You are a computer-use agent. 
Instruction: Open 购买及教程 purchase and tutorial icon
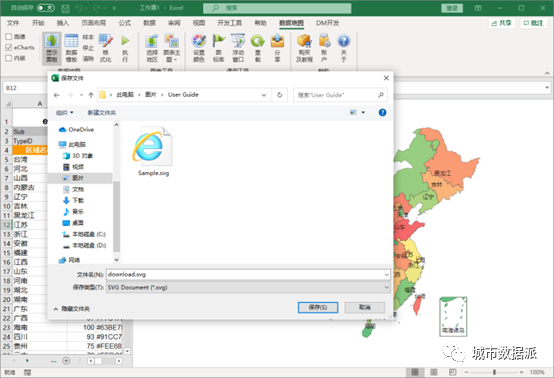(x=304, y=48)
